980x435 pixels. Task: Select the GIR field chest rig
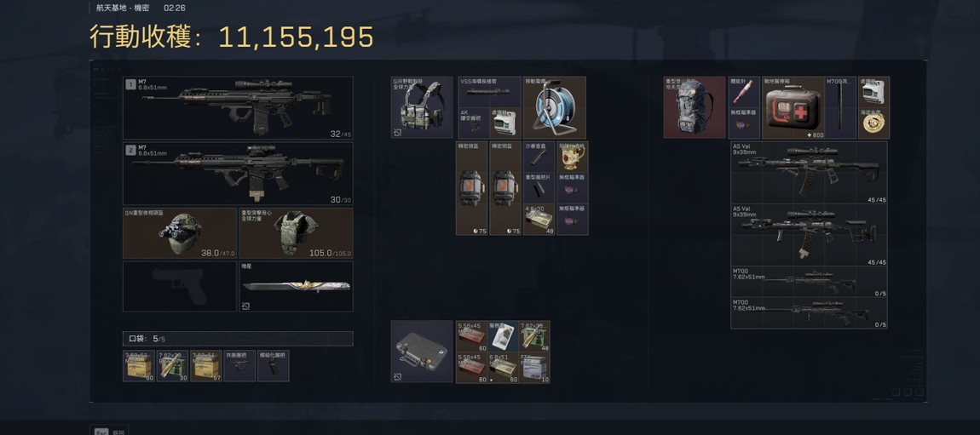coord(422,107)
